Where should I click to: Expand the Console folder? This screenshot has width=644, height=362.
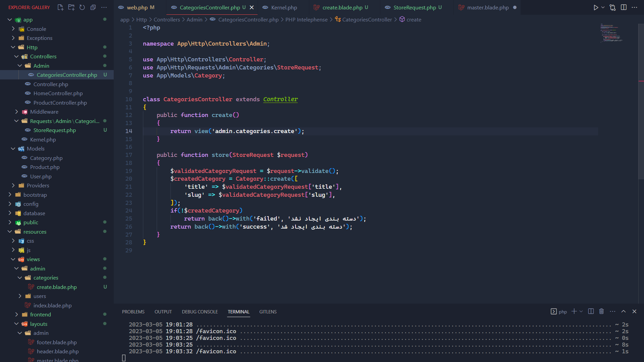(x=13, y=29)
